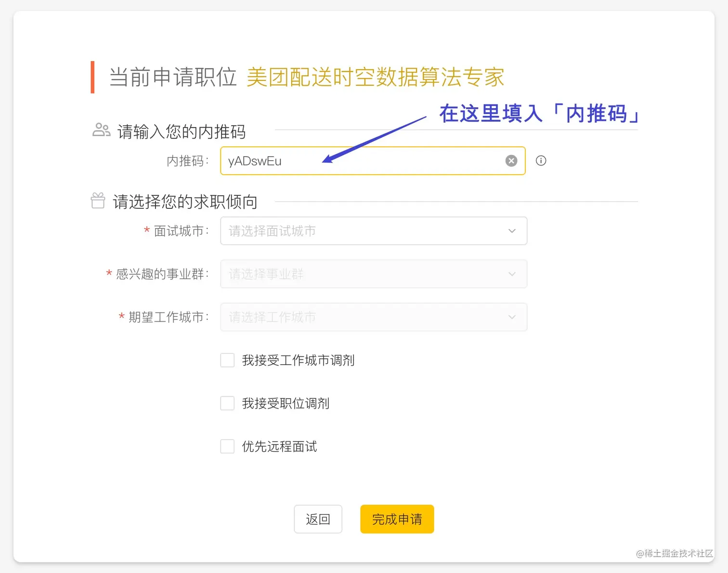
Task: Click the chevron arrow on the 工作城市 selector
Action: tap(512, 317)
